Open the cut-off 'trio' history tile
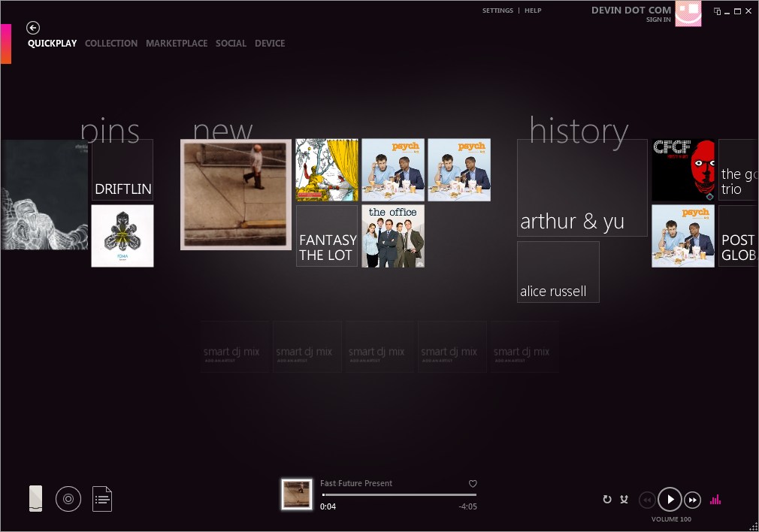 [738, 170]
